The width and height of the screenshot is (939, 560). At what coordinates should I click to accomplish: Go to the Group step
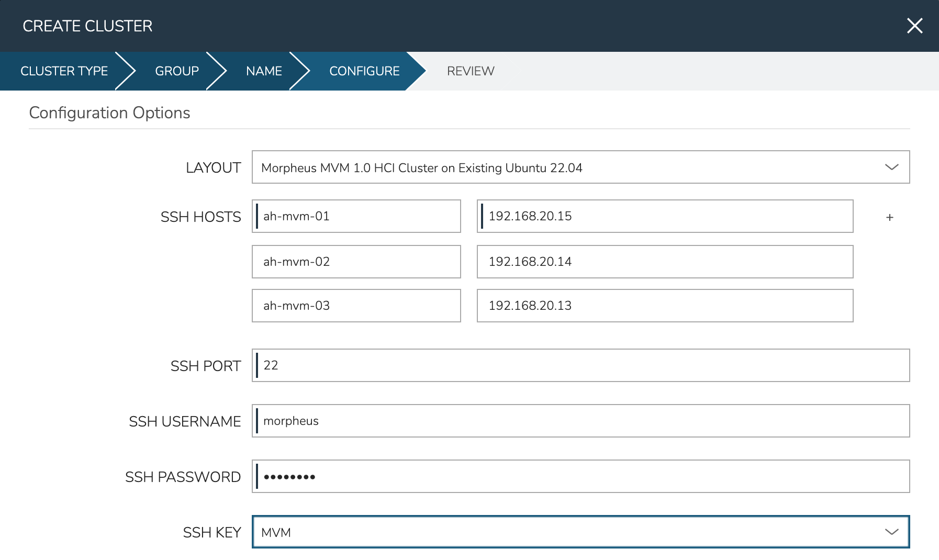click(177, 71)
